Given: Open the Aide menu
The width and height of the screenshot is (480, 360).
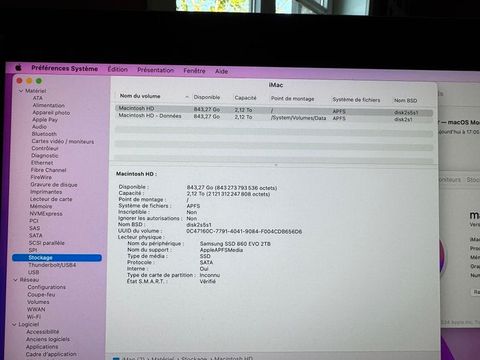Looking at the screenshot, I should coord(221,71).
